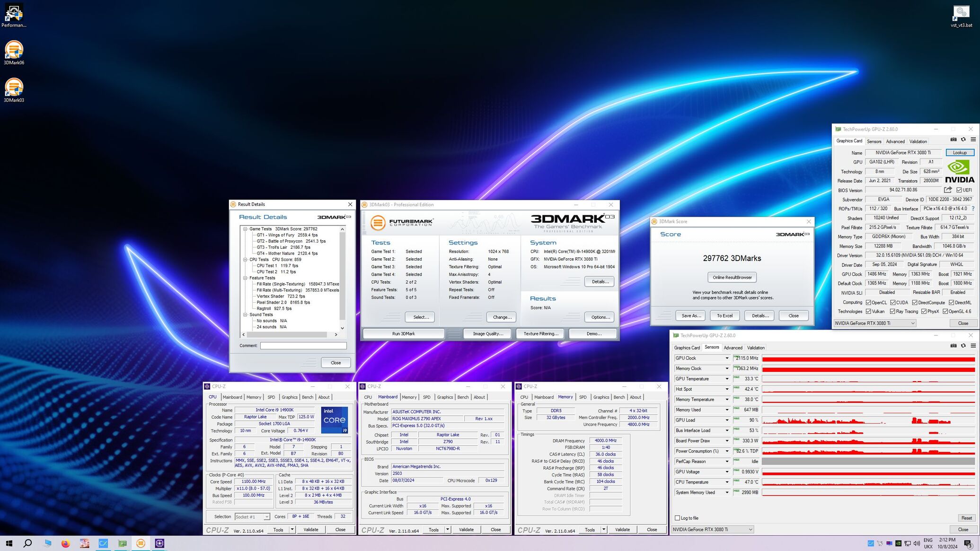Open the Bench tab in CPU-Z CPU window
Image resolution: width=980 pixels, height=551 pixels.
(x=308, y=397)
